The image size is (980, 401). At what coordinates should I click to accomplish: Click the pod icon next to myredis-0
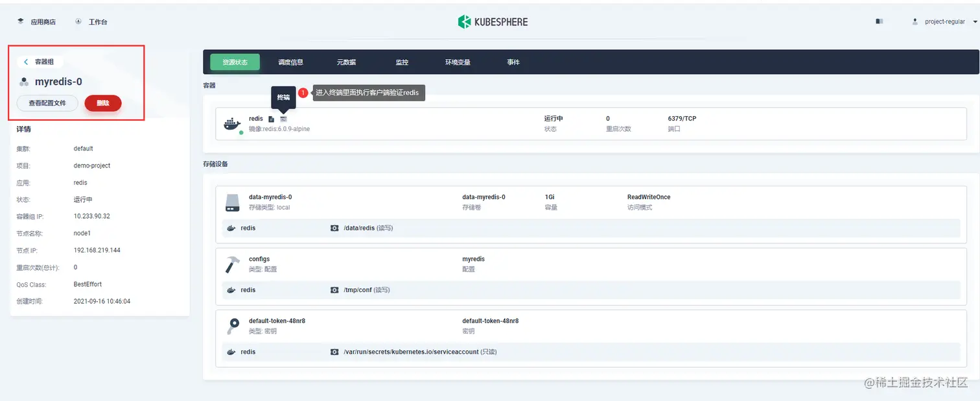click(24, 82)
